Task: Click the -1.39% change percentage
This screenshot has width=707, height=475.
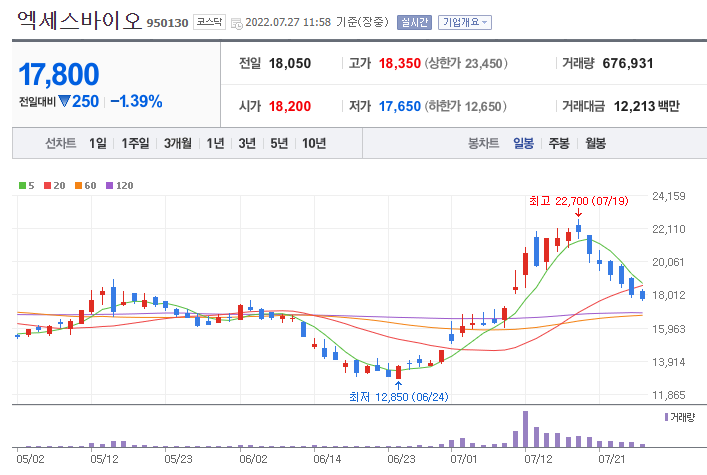Action: point(136,101)
